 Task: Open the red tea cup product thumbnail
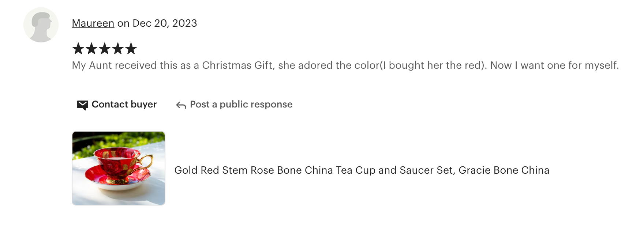(x=119, y=168)
